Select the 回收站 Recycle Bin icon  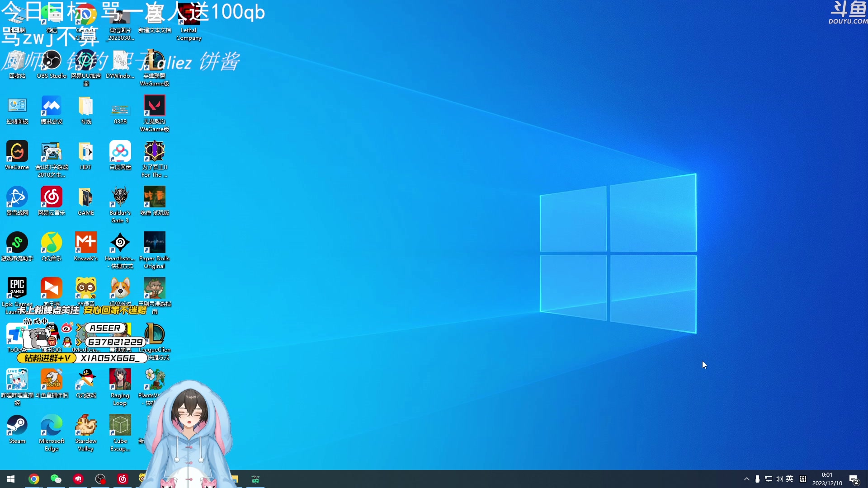click(x=17, y=65)
